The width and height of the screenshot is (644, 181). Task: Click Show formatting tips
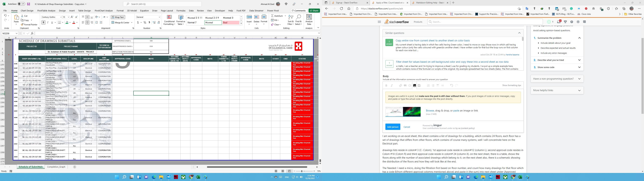click(512, 85)
